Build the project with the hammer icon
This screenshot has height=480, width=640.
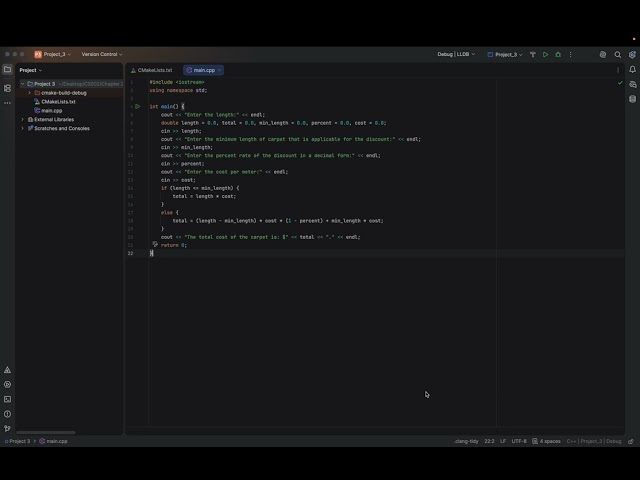(x=533, y=54)
